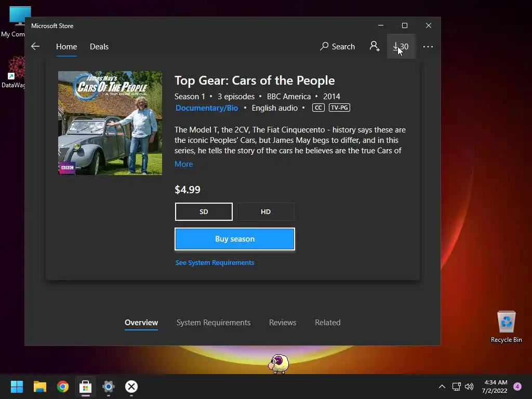Open the See System Requirements link
The image size is (532, 399).
pyautogui.click(x=215, y=262)
